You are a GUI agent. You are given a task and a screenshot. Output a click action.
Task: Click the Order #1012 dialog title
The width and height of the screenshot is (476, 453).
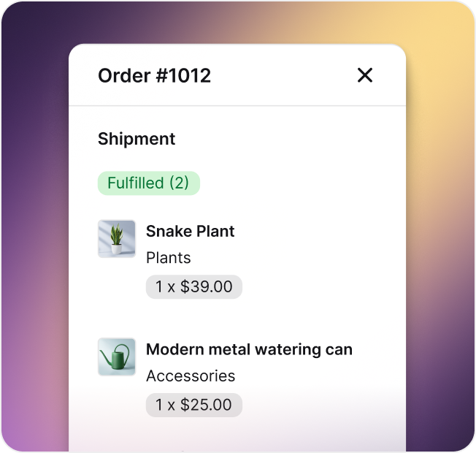point(154,75)
